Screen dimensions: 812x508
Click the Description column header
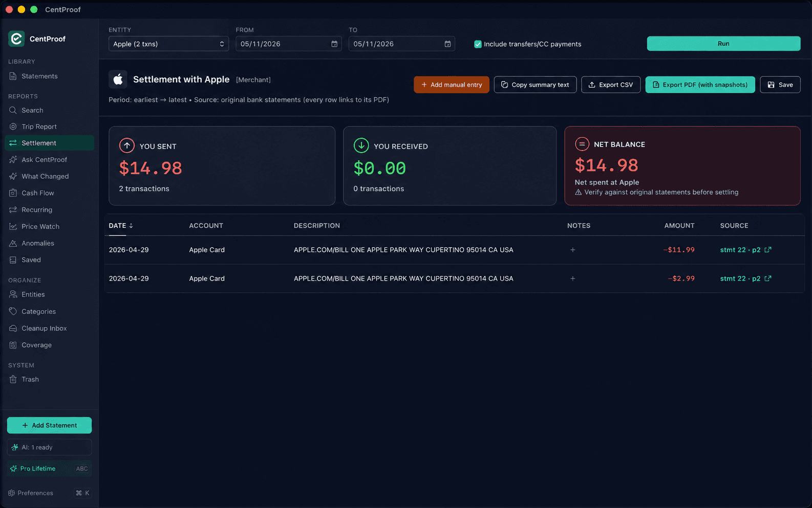click(x=316, y=225)
